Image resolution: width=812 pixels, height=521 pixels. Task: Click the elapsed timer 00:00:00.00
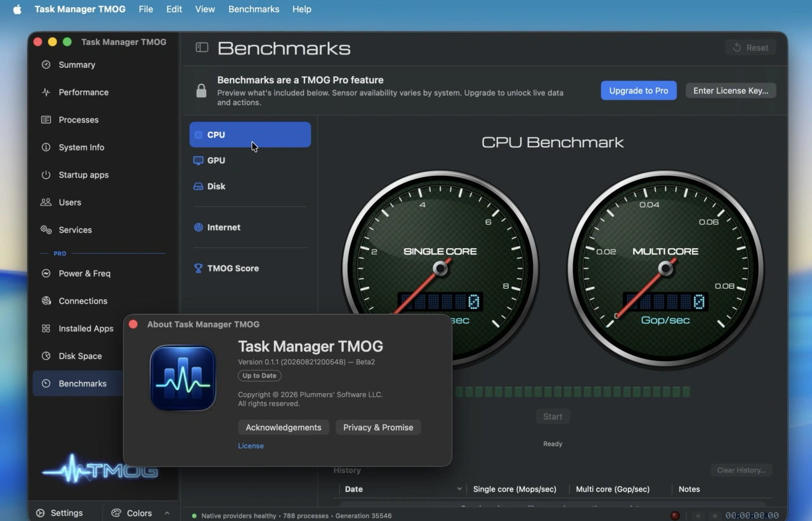[752, 515]
